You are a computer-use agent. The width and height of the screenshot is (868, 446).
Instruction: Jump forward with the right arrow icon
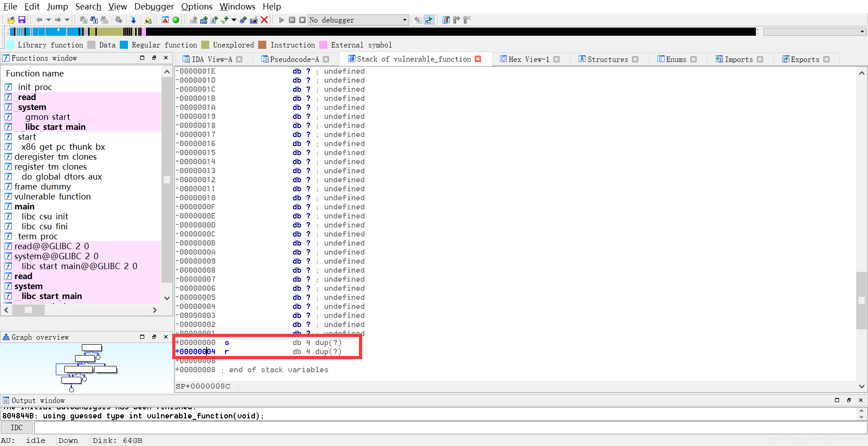click(57, 20)
